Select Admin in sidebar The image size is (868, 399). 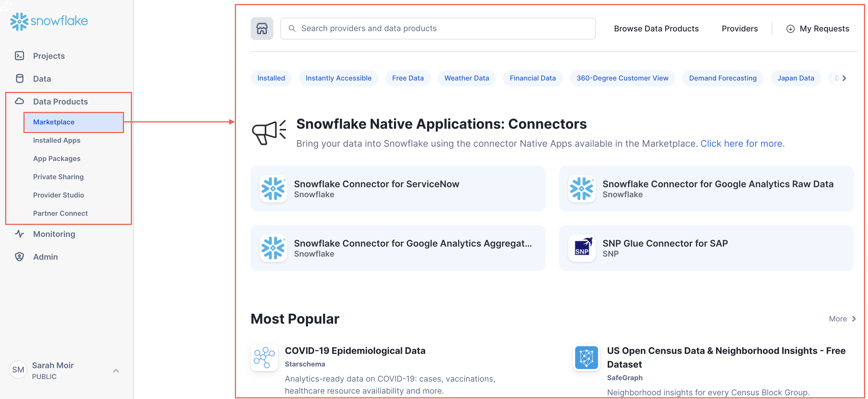pos(45,257)
